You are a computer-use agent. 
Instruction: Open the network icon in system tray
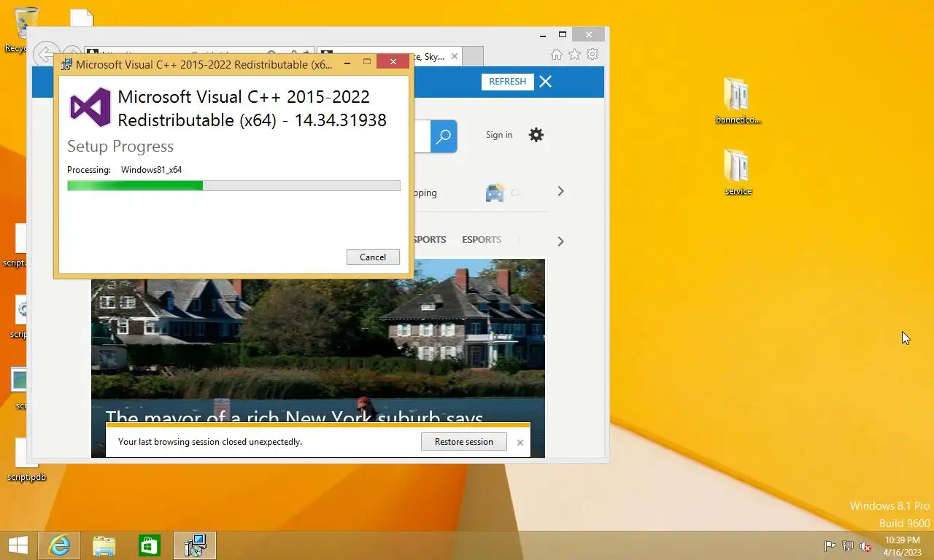coord(848,546)
